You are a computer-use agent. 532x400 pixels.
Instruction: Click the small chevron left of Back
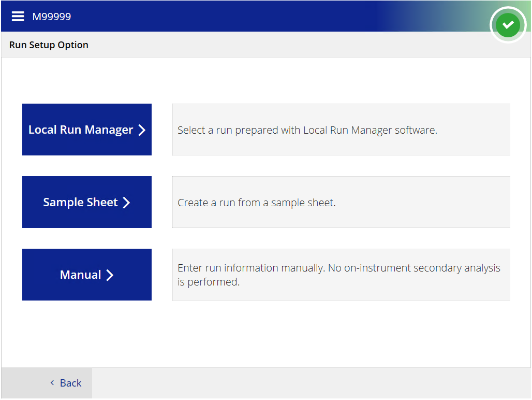click(x=52, y=383)
